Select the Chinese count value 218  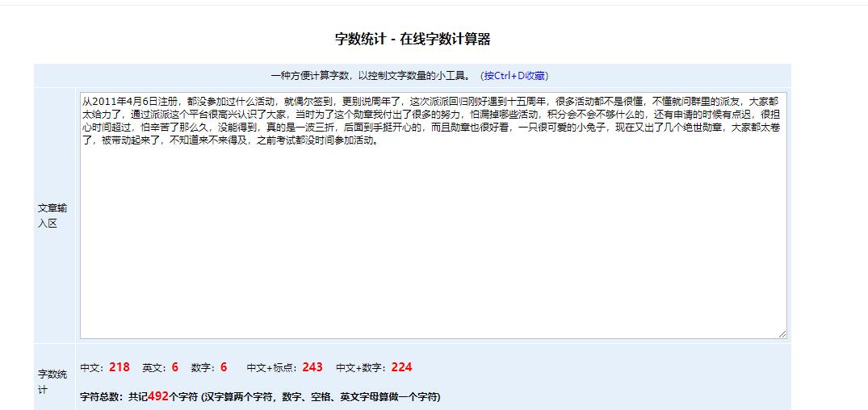pos(119,367)
